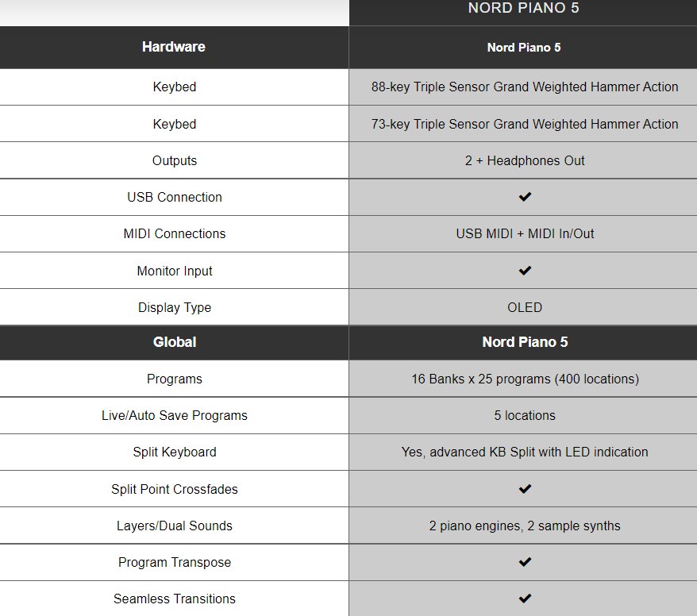Select the NORD PIANO 5 column title
Screen dimensions: 697x616
click(523, 8)
